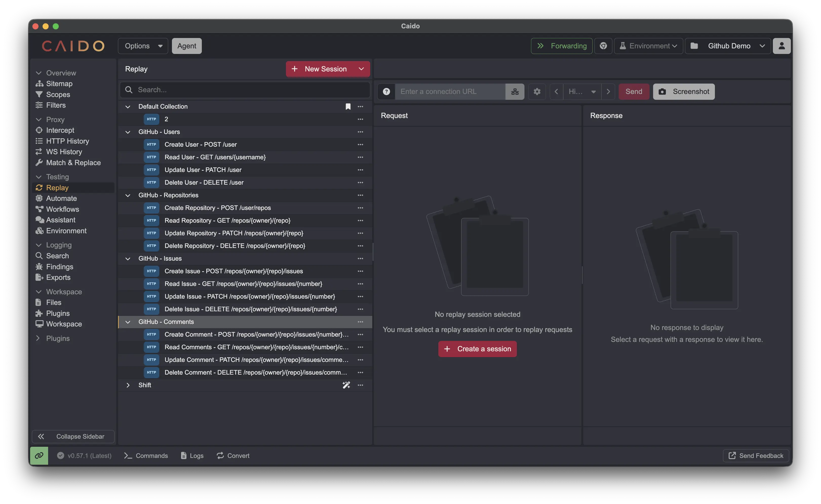Open Findings page

59,267
